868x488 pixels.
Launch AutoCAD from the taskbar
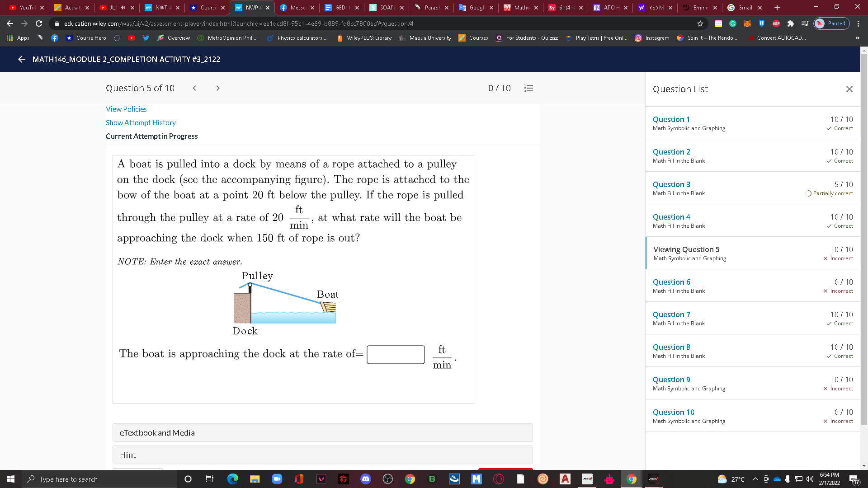(565, 479)
